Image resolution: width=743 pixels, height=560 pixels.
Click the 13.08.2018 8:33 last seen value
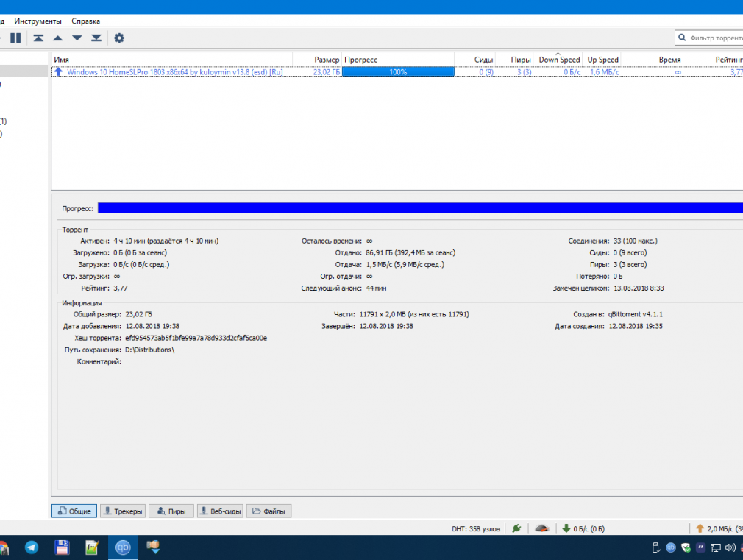pyautogui.click(x=639, y=288)
